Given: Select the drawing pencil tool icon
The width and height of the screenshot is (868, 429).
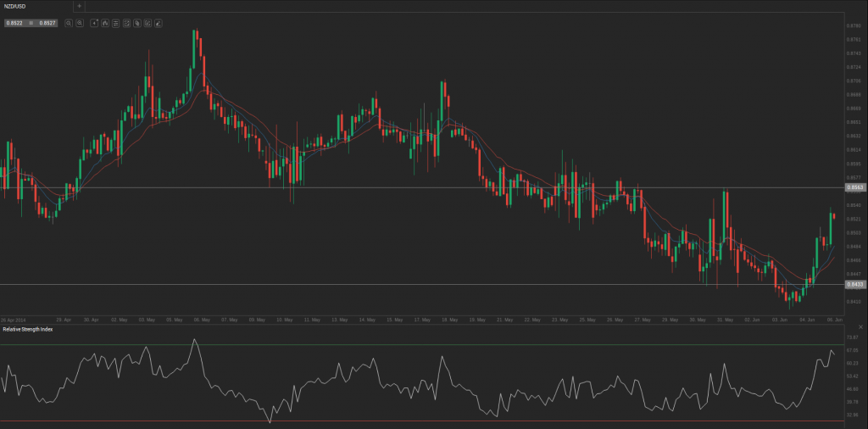Looking at the screenshot, I should coord(158,23).
